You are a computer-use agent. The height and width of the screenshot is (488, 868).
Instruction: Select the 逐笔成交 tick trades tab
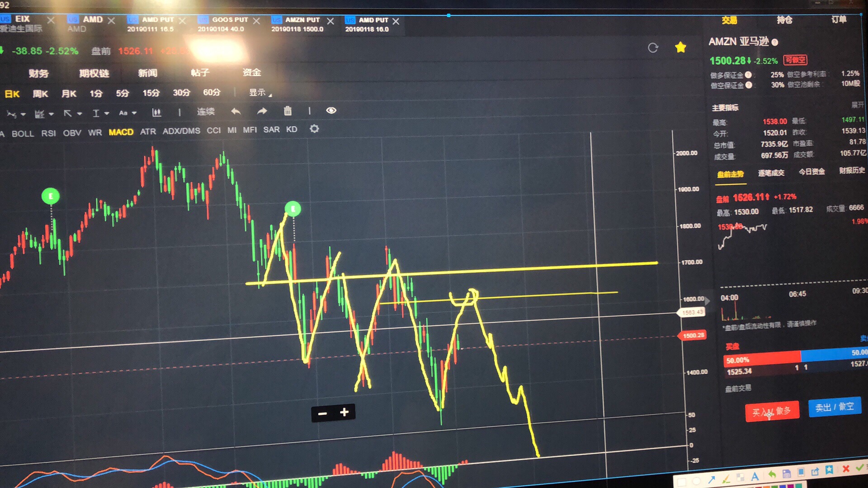pos(771,173)
